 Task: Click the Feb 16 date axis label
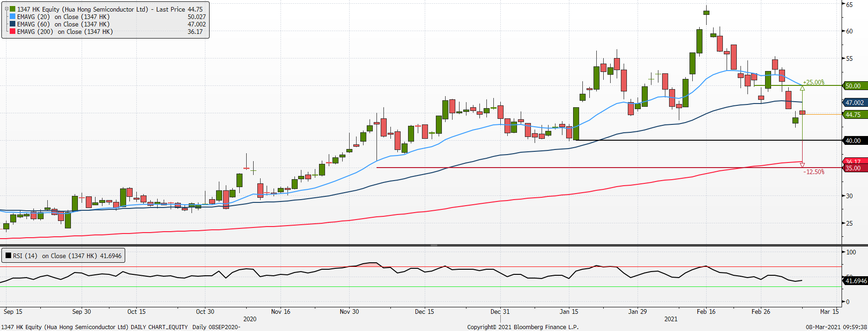706,312
